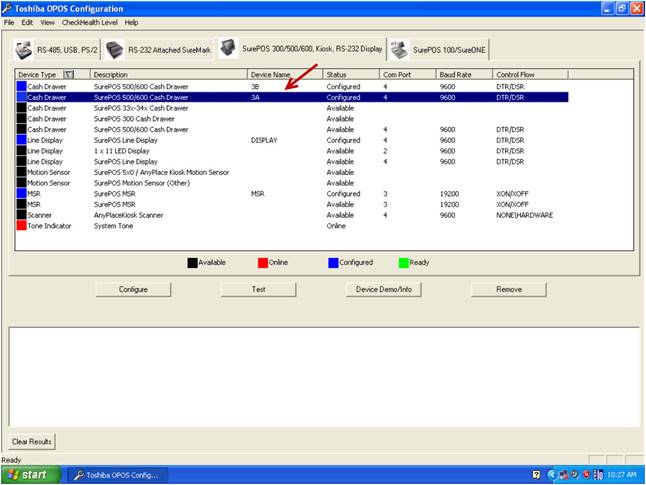646x485 pixels.
Task: Click the red Online legend swatch
Action: tap(263, 263)
